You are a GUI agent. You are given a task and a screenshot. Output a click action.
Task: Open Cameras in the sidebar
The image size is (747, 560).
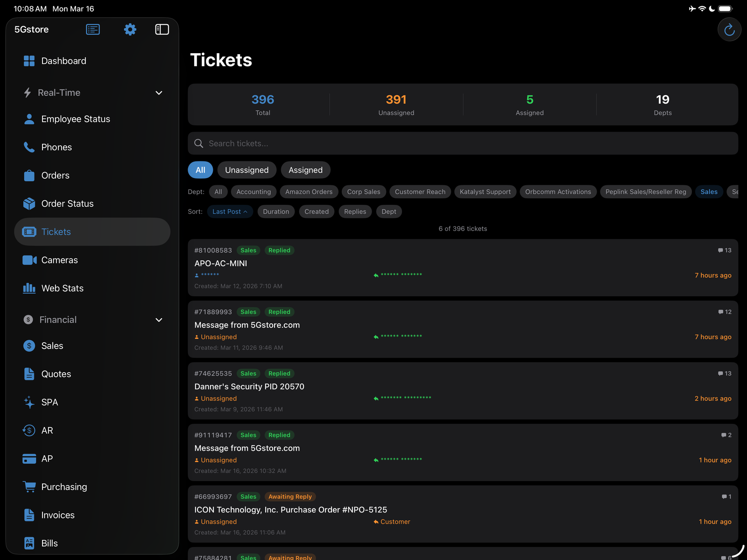pyautogui.click(x=60, y=260)
